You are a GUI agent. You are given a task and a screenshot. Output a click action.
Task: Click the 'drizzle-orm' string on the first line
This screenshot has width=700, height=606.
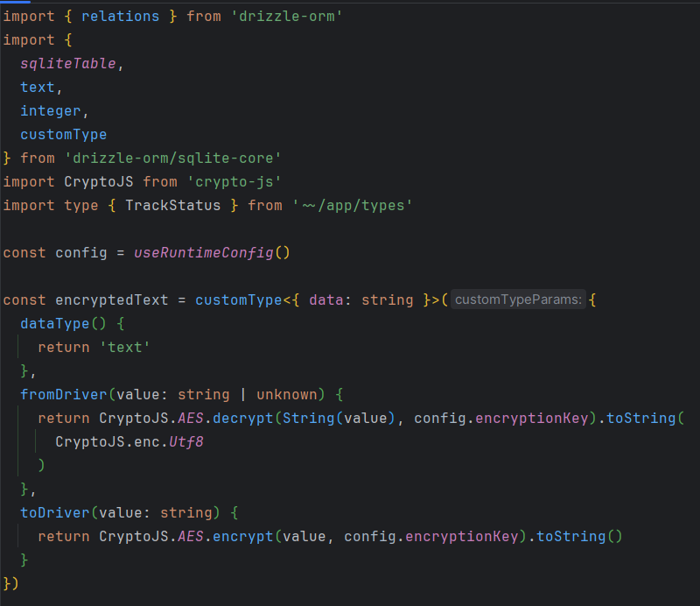[x=287, y=17]
